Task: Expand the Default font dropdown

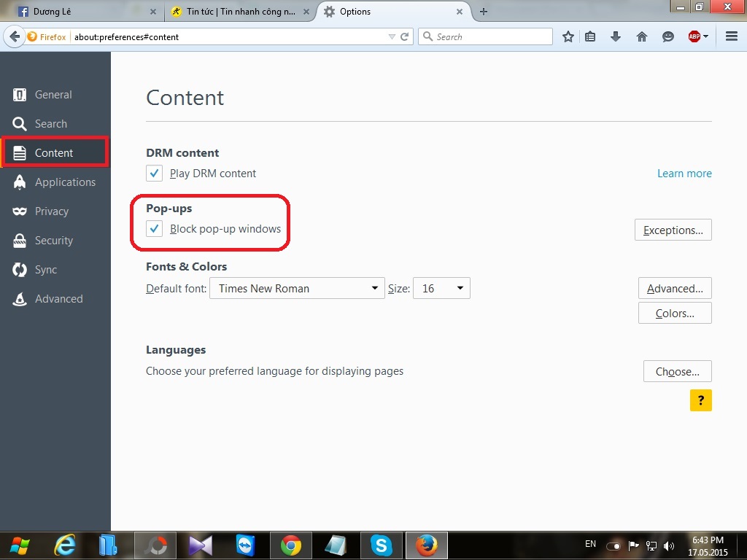Action: [x=297, y=289]
